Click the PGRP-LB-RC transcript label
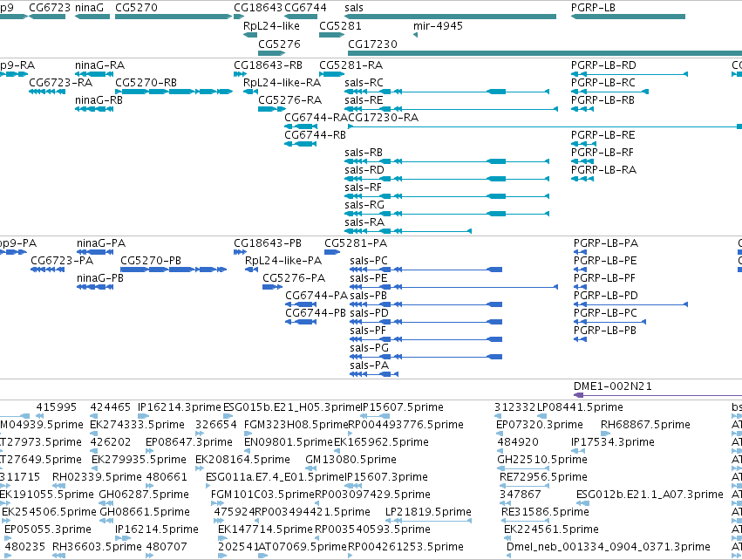Viewport: 742px width, 560px height. pyautogui.click(x=602, y=83)
